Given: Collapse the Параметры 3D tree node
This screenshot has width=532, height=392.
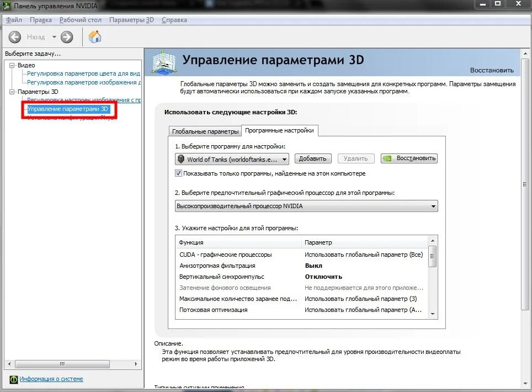Looking at the screenshot, I should click(12, 92).
